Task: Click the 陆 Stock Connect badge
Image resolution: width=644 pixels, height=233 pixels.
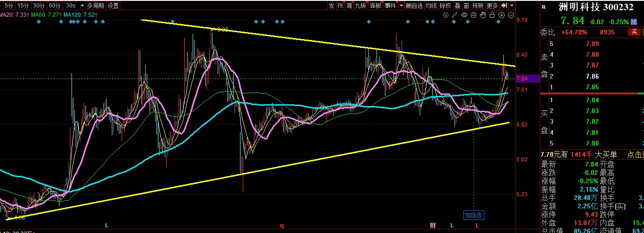Action: click(x=633, y=21)
